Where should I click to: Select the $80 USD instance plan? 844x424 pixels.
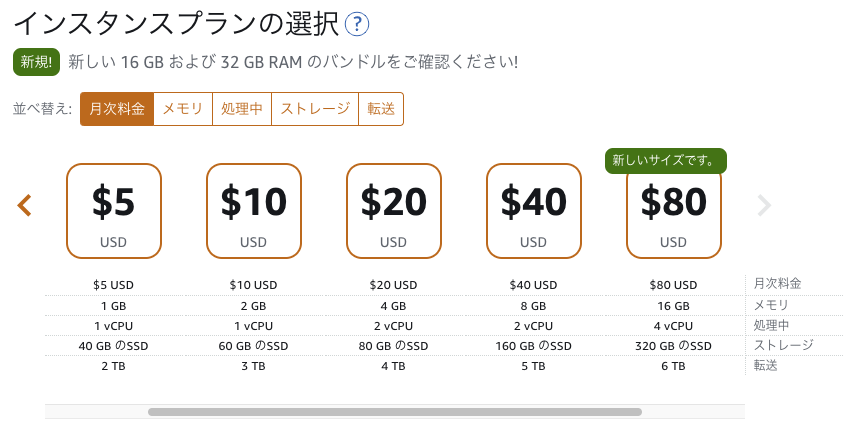pyautogui.click(x=674, y=211)
